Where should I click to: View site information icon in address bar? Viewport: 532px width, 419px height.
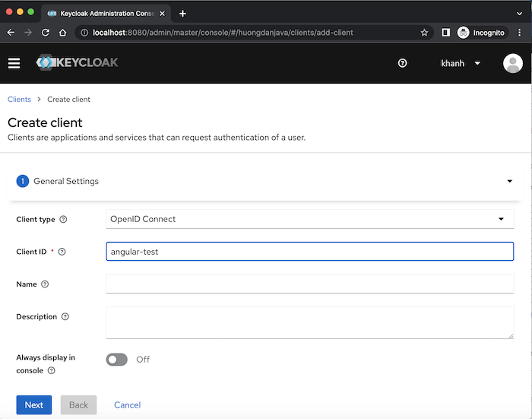pyautogui.click(x=84, y=33)
